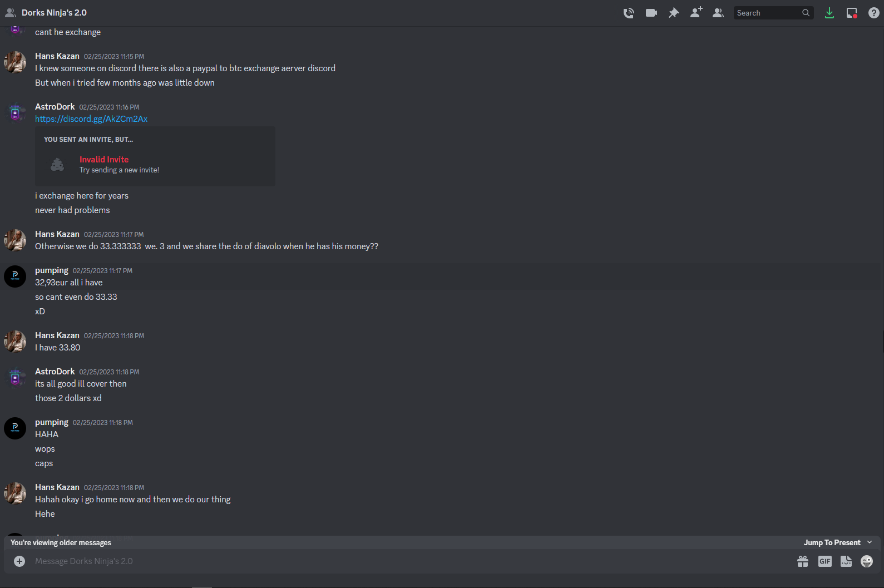Open the sticker picker

coord(846,561)
